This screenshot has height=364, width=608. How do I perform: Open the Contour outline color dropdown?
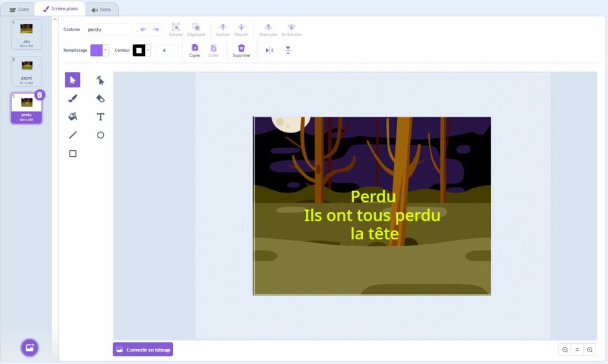pos(148,50)
